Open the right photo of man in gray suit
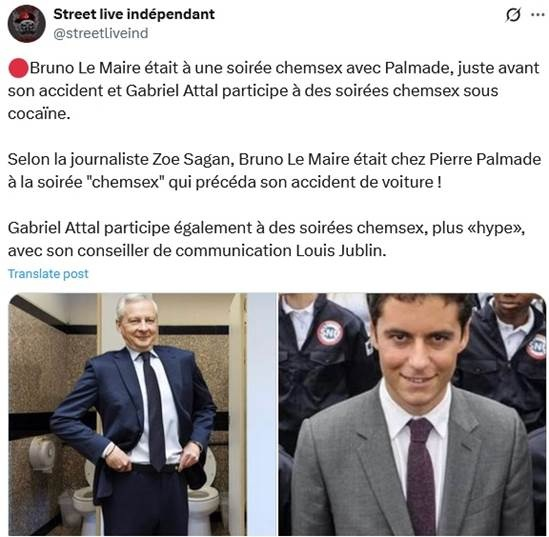Image resolution: width=549 pixels, height=537 pixels. (x=412, y=414)
